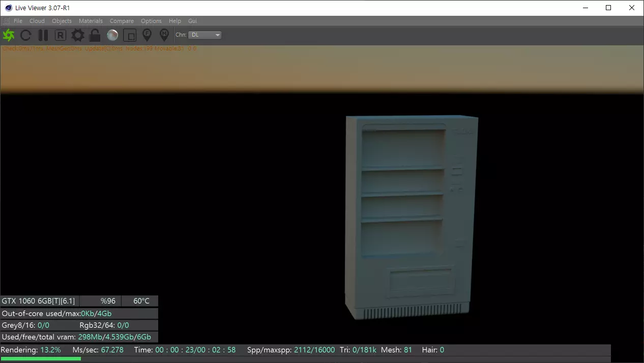
Task: Click the rendered vending machine in the viewport
Action: pyautogui.click(x=411, y=216)
